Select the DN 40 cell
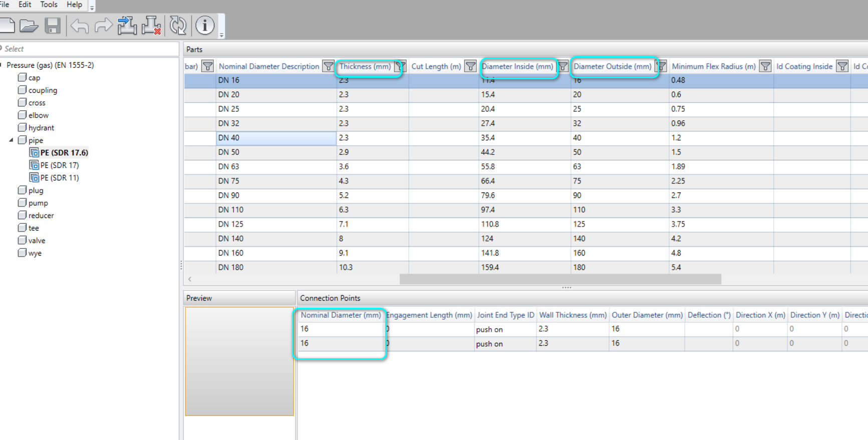The image size is (868, 440). pos(276,138)
